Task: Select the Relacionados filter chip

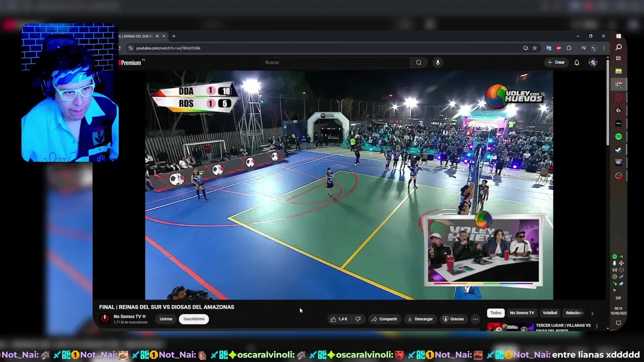Action: (x=574, y=313)
